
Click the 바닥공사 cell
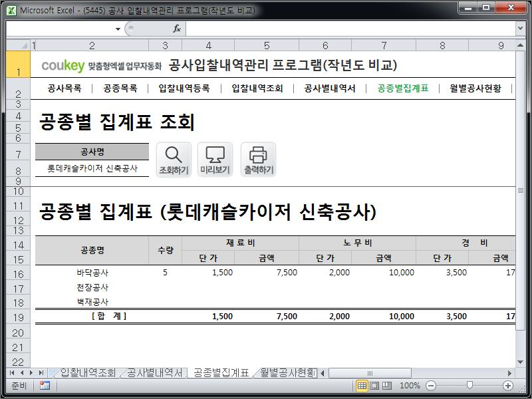pos(92,273)
